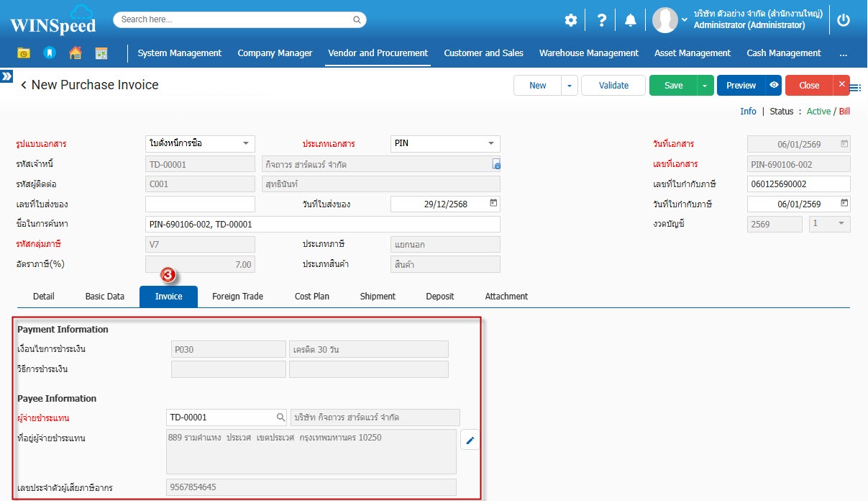The image size is (868, 501).
Task: Open the New button dropdown arrow
Action: pos(569,85)
